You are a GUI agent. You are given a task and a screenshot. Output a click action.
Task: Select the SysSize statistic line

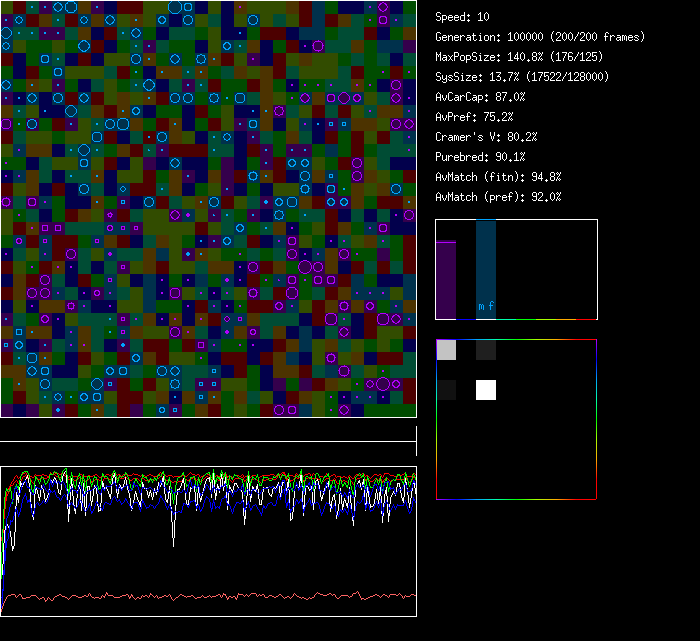(521, 77)
